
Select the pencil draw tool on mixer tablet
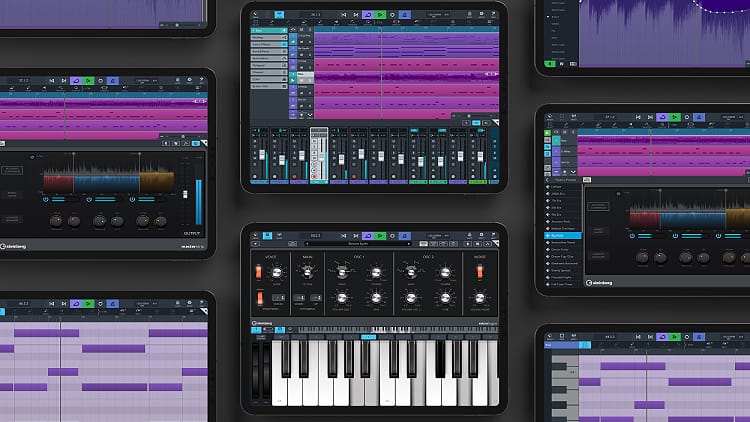(320, 22)
